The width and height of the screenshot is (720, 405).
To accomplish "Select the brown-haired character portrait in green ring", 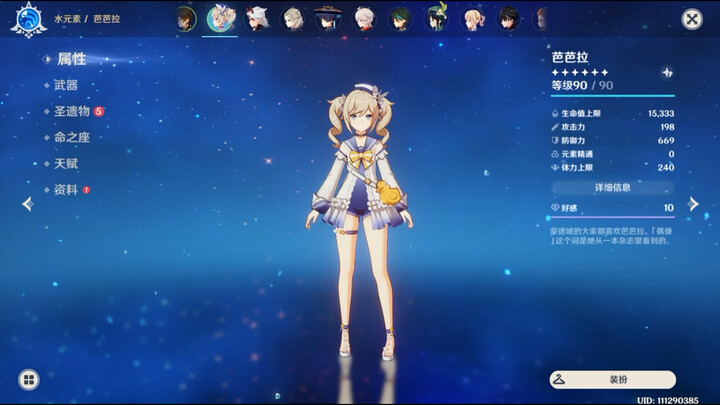I will tap(185, 19).
